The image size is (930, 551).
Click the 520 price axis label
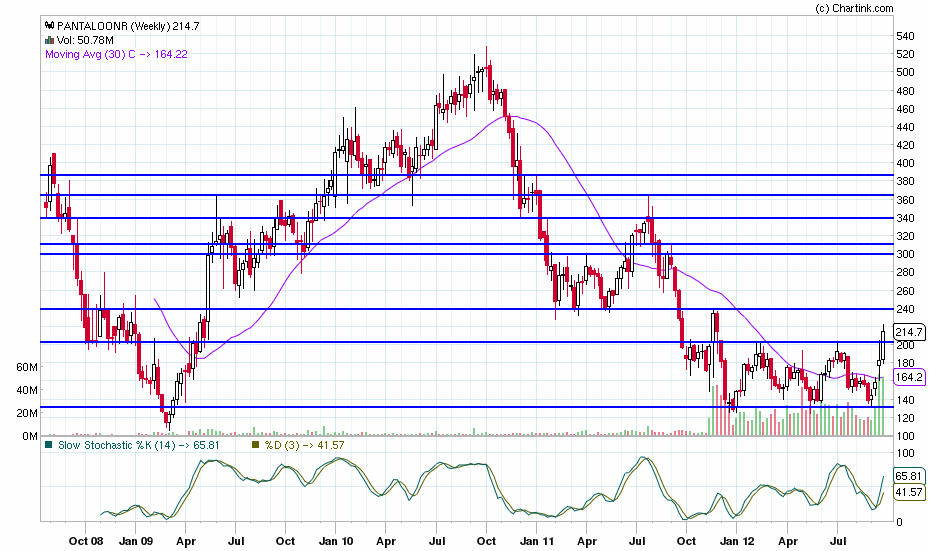coord(906,54)
